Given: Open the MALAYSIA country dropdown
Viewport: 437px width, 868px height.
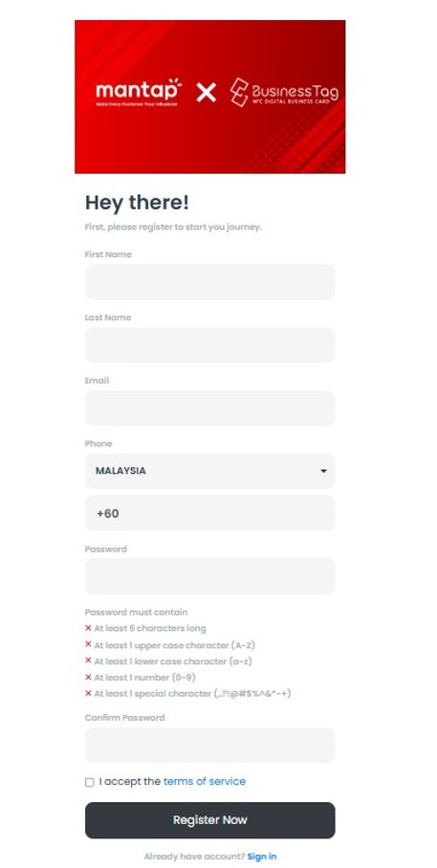Looking at the screenshot, I should tap(210, 471).
